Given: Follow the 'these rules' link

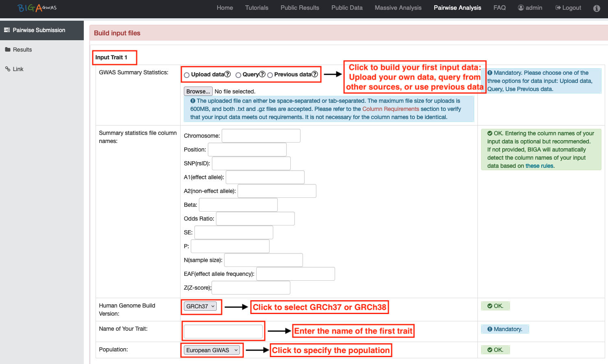Looking at the screenshot, I should click(x=539, y=166).
